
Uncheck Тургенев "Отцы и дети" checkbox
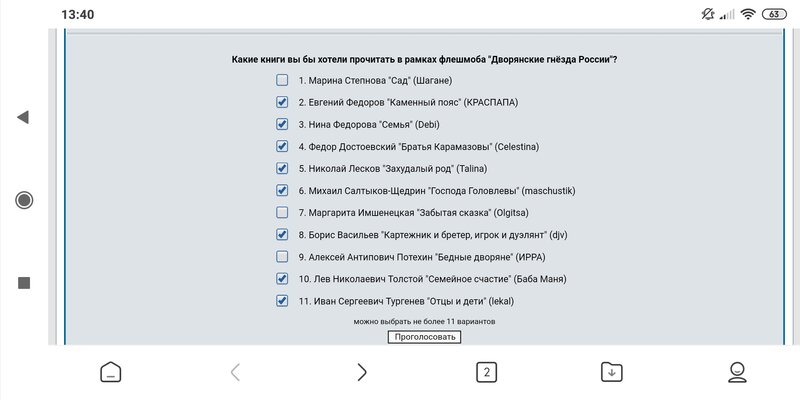click(282, 301)
